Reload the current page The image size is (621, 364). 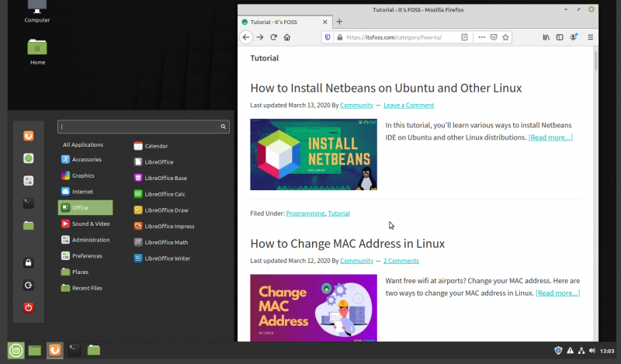tap(273, 37)
